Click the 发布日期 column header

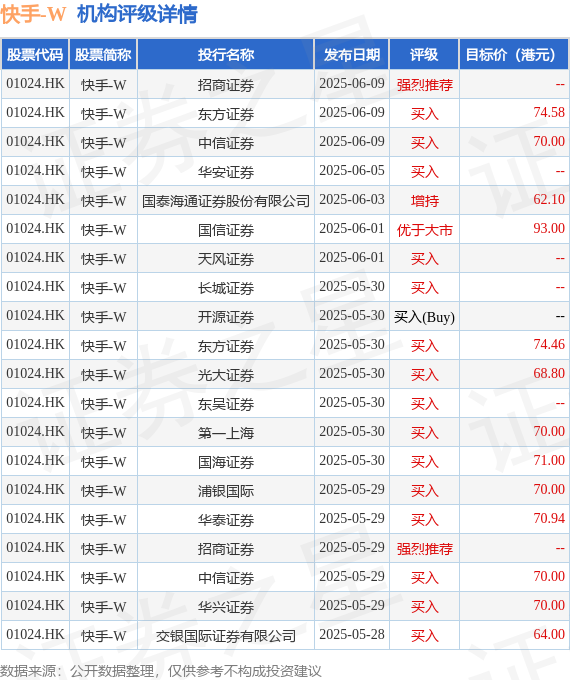pos(352,55)
